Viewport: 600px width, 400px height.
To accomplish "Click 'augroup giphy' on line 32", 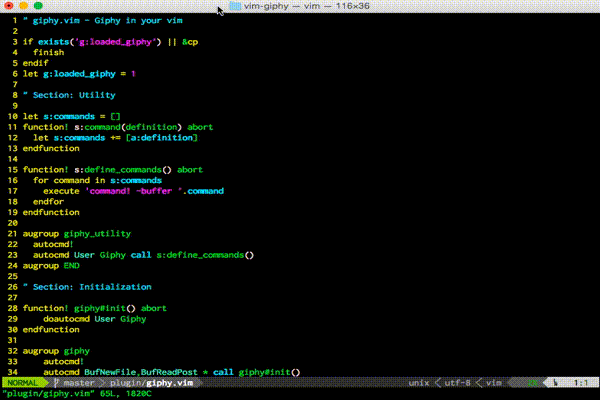I will pyautogui.click(x=56, y=351).
